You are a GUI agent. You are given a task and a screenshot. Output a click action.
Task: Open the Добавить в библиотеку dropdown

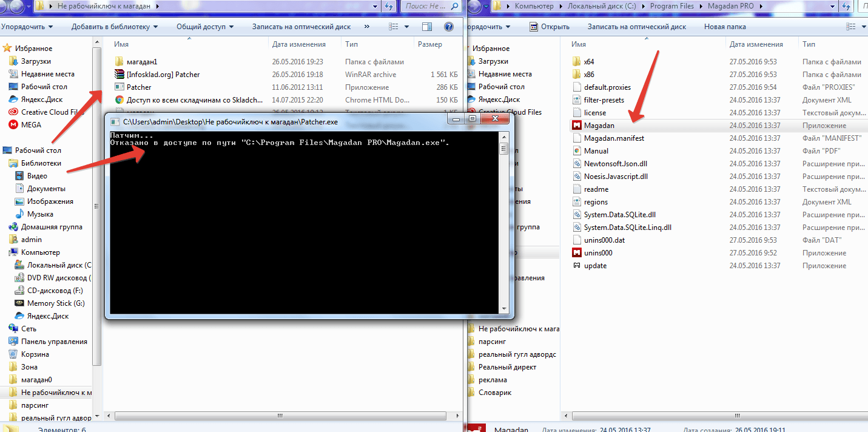click(115, 27)
